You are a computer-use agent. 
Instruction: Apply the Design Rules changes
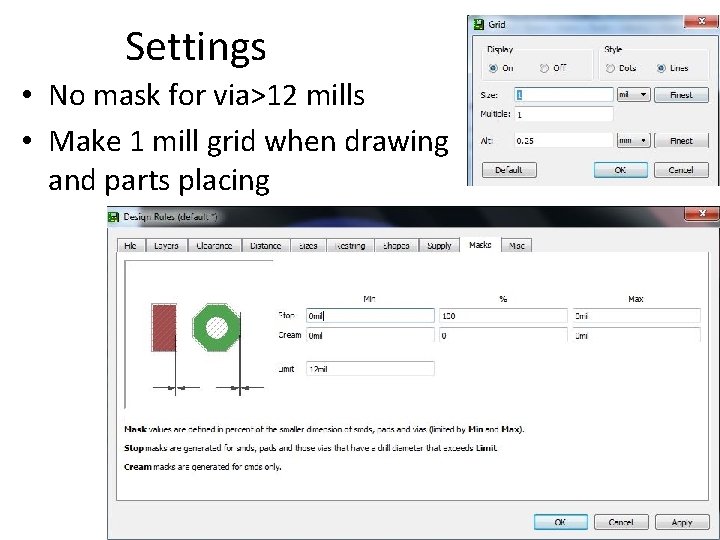point(682,522)
